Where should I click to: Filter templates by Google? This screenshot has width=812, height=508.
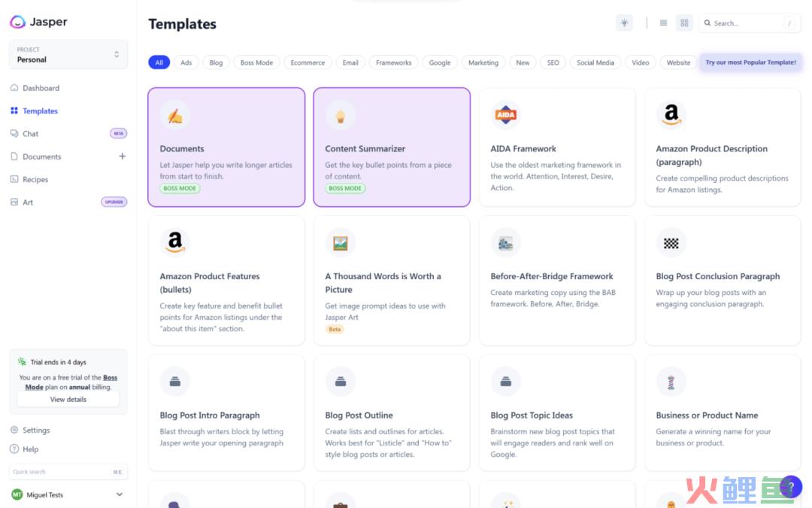point(440,62)
